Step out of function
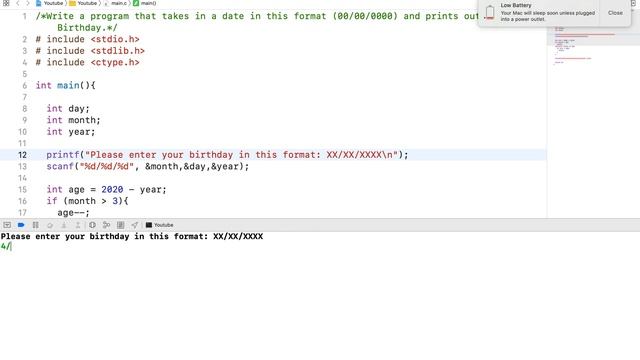This screenshot has height=360, width=640. (78, 225)
